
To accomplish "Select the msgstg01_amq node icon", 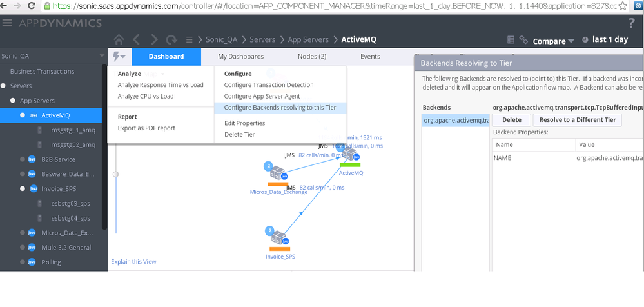I will (40, 130).
